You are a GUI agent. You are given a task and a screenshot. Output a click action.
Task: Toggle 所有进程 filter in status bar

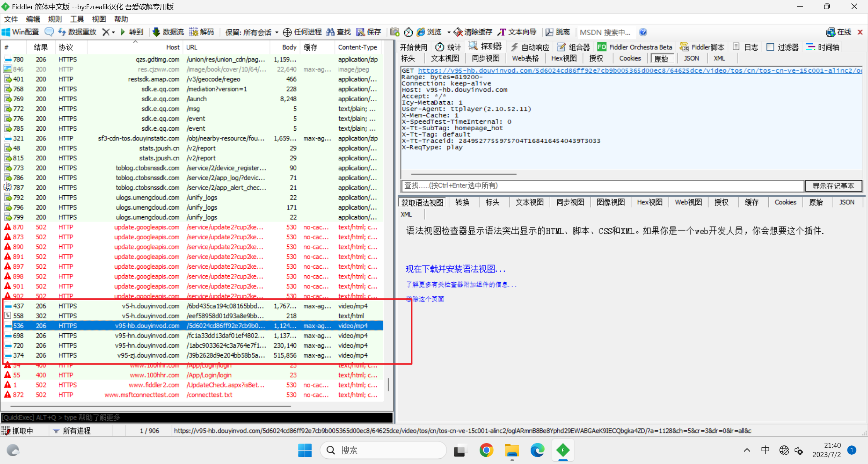tap(76, 430)
